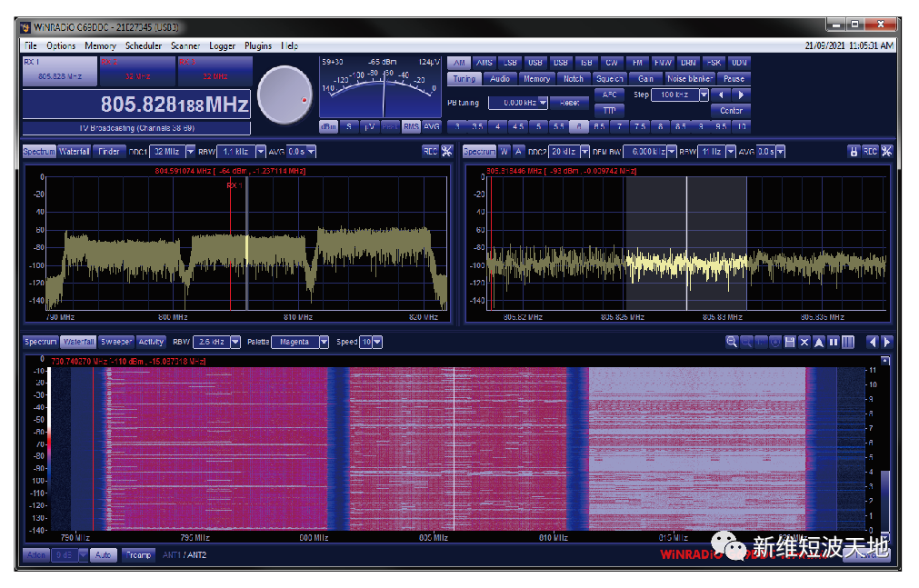Select the RX 2 receiver panel
Screen dimensions: 919x588
click(138, 71)
